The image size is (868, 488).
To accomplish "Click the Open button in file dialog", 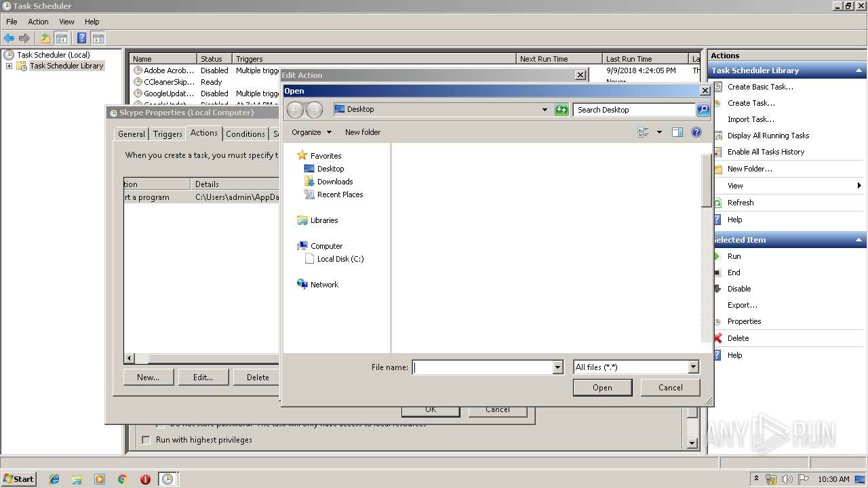I will click(602, 388).
